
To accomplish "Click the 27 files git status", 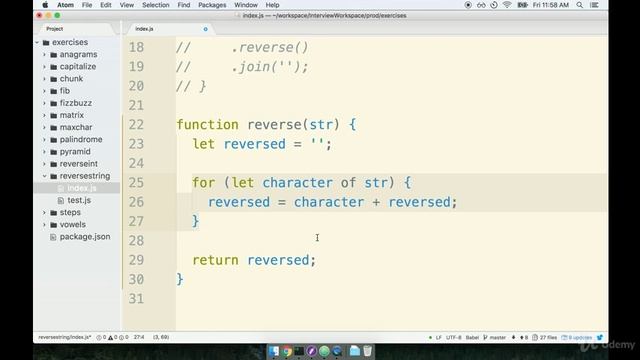I will [x=545, y=338].
